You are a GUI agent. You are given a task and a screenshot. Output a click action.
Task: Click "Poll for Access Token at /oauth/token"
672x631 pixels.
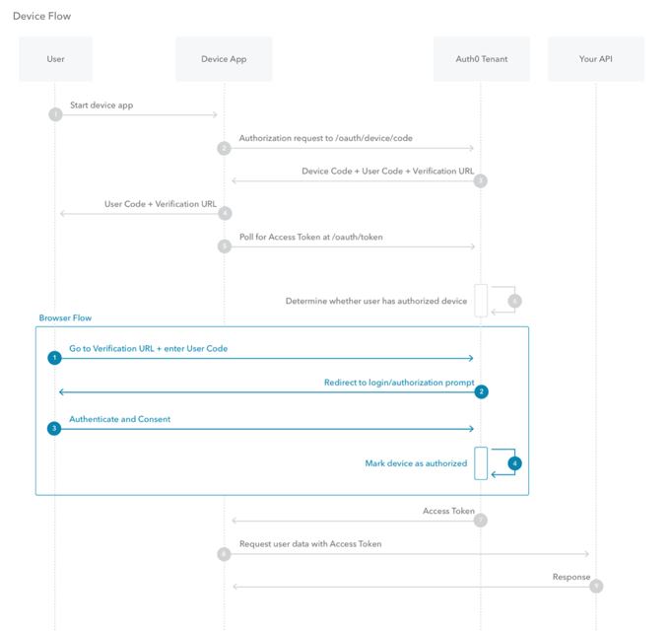coord(311,238)
